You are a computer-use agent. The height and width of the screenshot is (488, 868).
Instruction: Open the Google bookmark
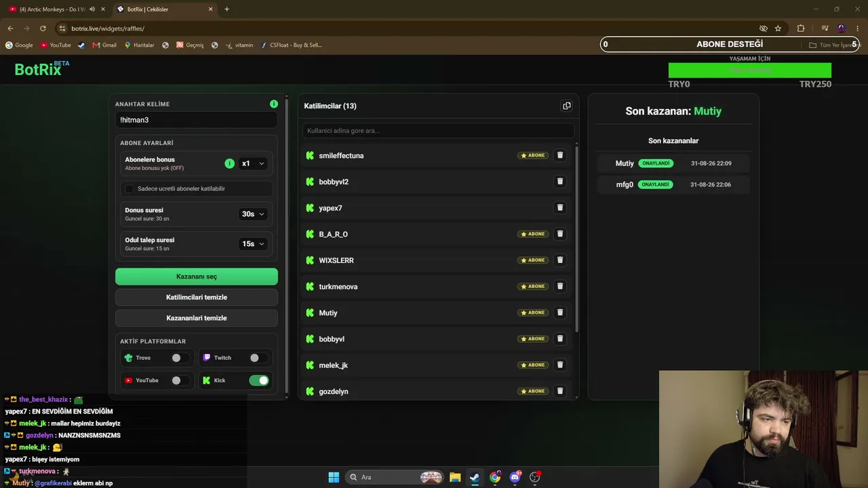pos(19,45)
